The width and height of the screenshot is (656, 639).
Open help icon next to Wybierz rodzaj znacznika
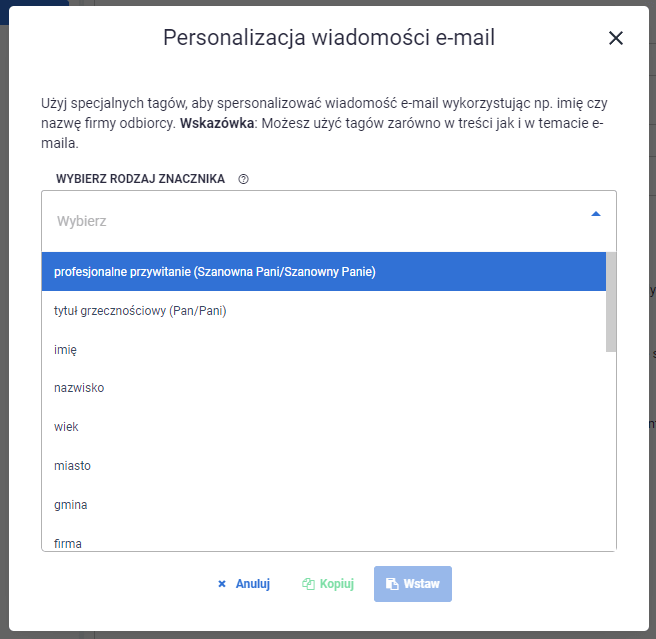point(243,179)
